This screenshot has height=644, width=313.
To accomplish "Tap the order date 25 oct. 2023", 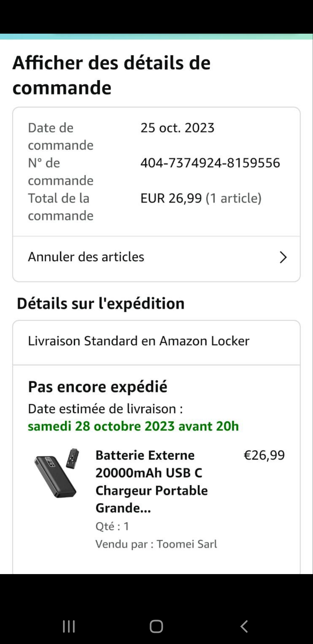I will coord(177,128).
